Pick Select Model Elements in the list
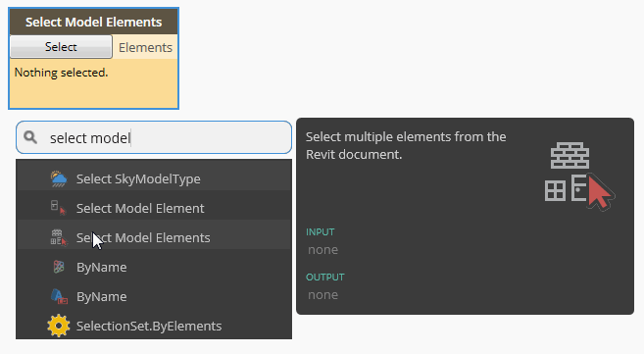Viewport: 644px width, 354px height. (154, 237)
